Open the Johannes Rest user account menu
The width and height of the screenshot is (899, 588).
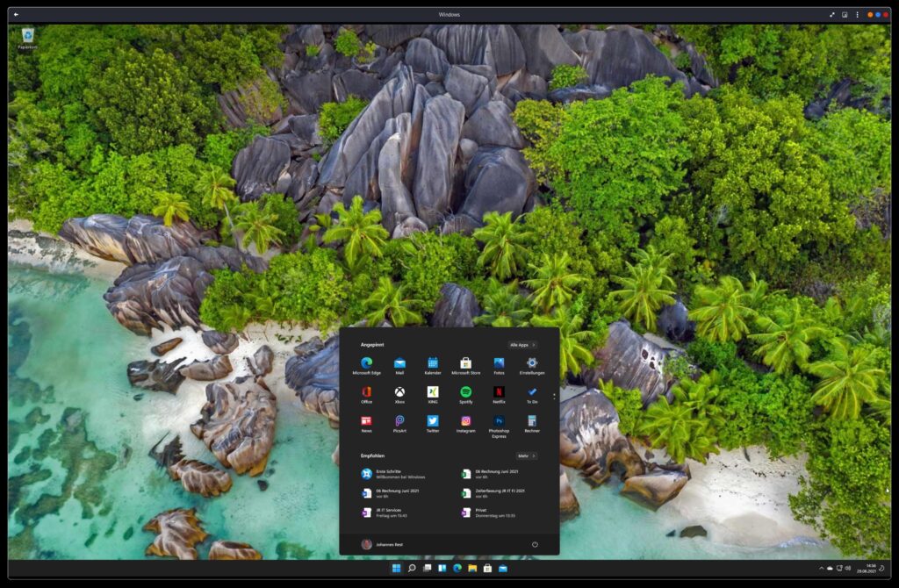(383, 544)
